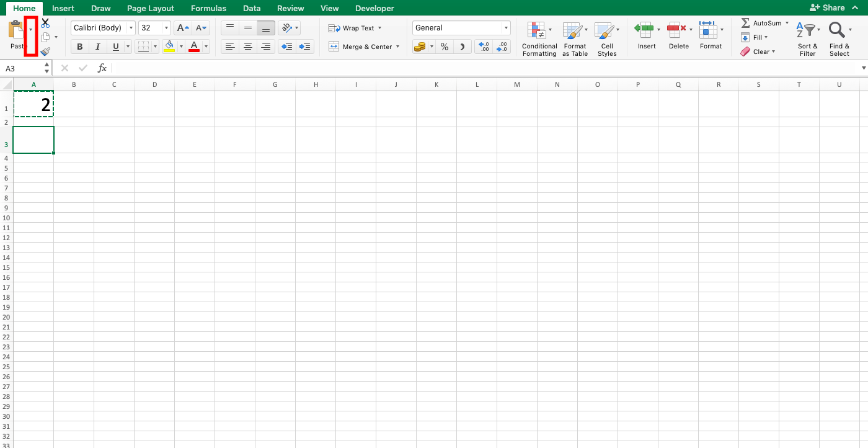Select cell A1 containing 2
This screenshot has height=448, width=868.
click(x=33, y=104)
